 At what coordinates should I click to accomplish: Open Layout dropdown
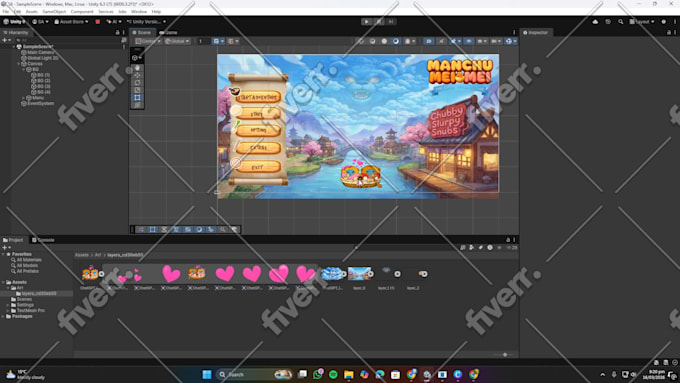pyautogui.click(x=642, y=22)
